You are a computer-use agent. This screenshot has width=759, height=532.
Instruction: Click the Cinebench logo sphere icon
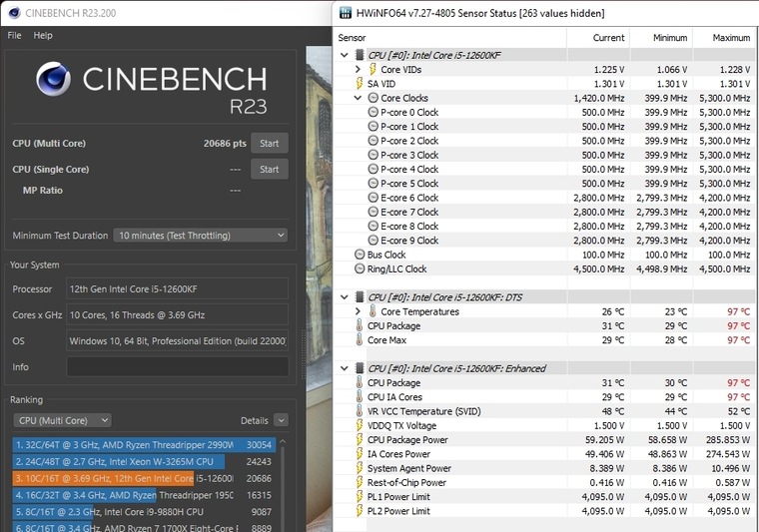pyautogui.click(x=53, y=79)
